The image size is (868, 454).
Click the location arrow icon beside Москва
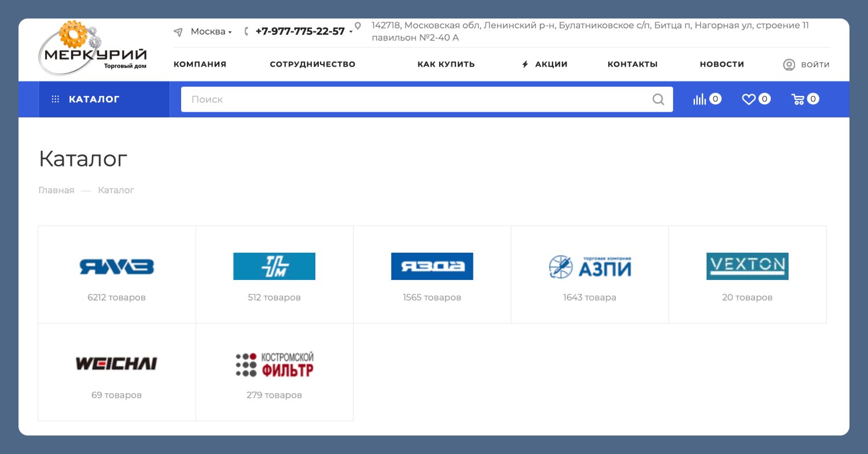point(178,32)
